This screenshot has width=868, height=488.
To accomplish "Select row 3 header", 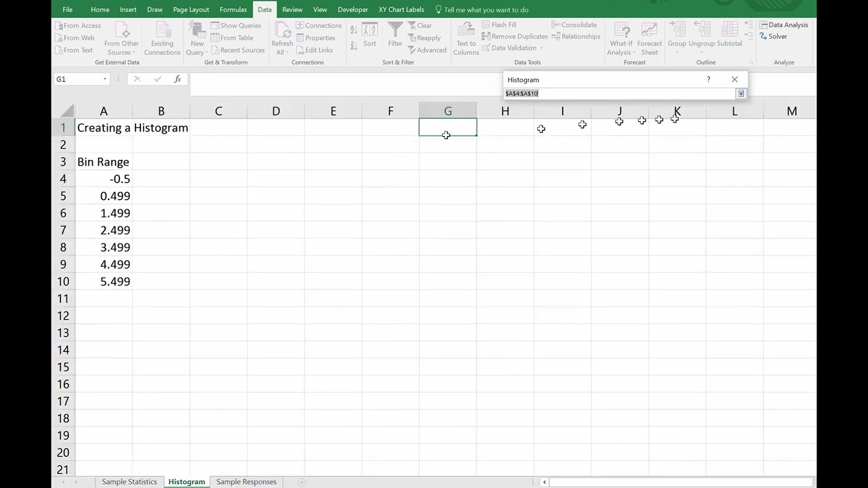I will coord(63,162).
